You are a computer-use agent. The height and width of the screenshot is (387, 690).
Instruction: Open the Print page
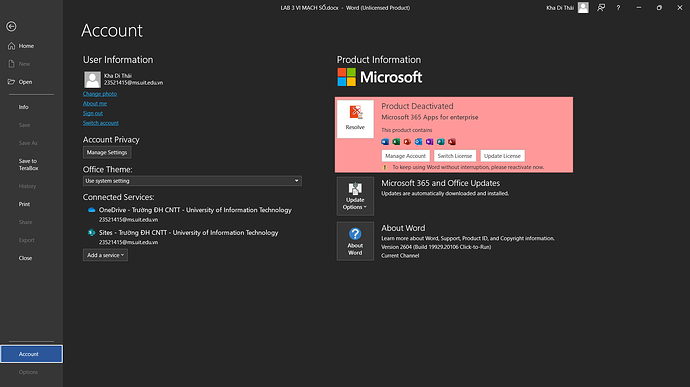pos(24,204)
